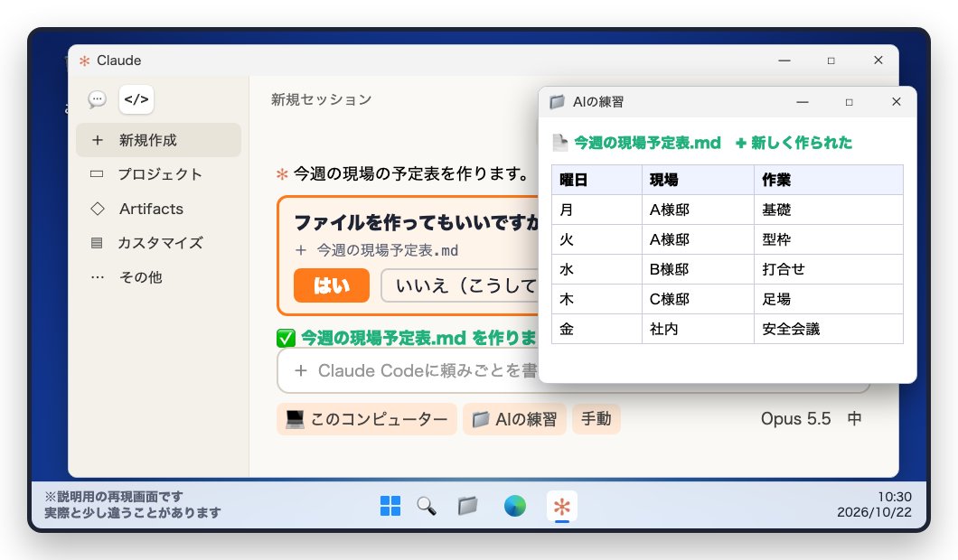The image size is (958, 560).
Task: Click the file icon beside 今週の現場予定表.md heading
Action: coord(559,143)
